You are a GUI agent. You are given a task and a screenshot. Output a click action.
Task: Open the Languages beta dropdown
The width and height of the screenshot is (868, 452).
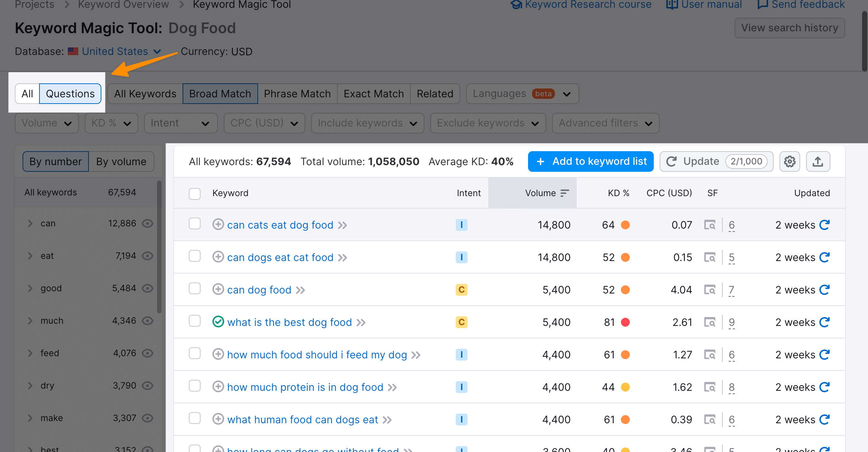521,94
